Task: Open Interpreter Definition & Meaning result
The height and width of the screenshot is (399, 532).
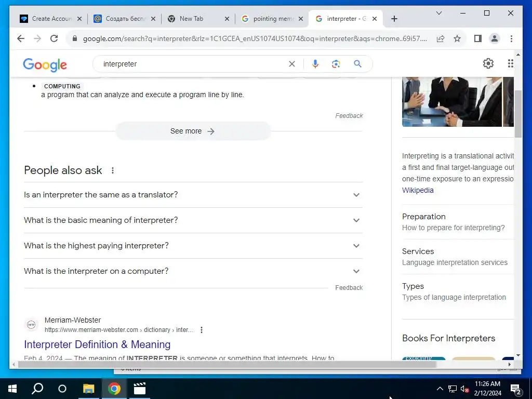Action: [x=97, y=344]
